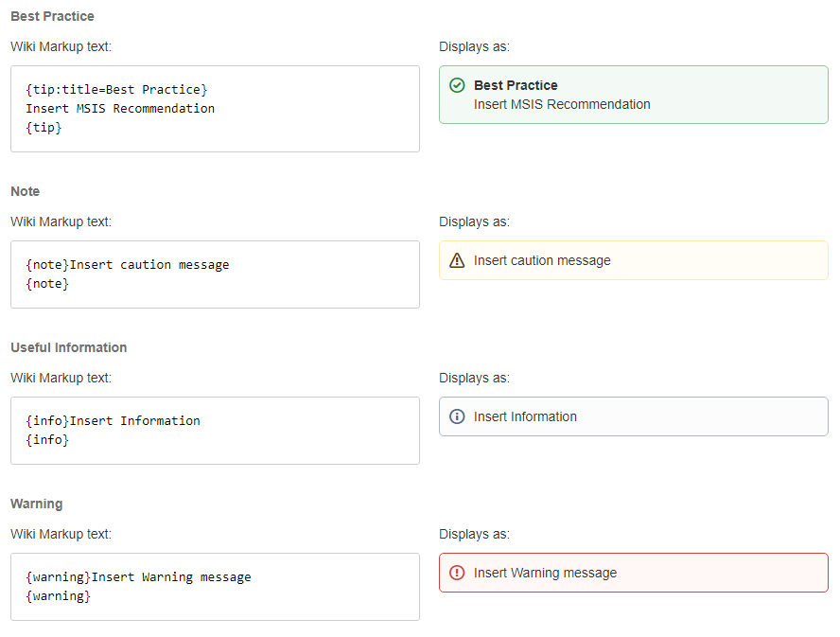Click the Best Practice section heading
Image resolution: width=840 pixels, height=637 pixels.
point(52,16)
